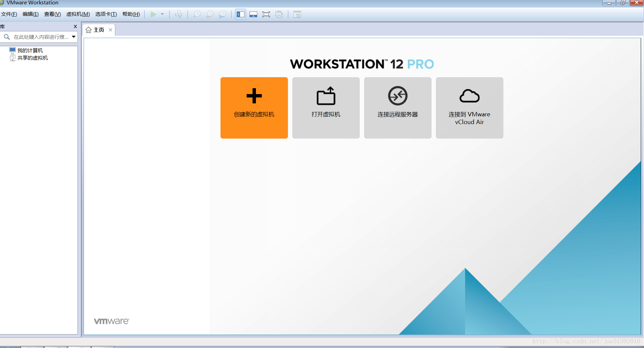
Task: Click the console view toolbar icon
Action: click(x=297, y=14)
